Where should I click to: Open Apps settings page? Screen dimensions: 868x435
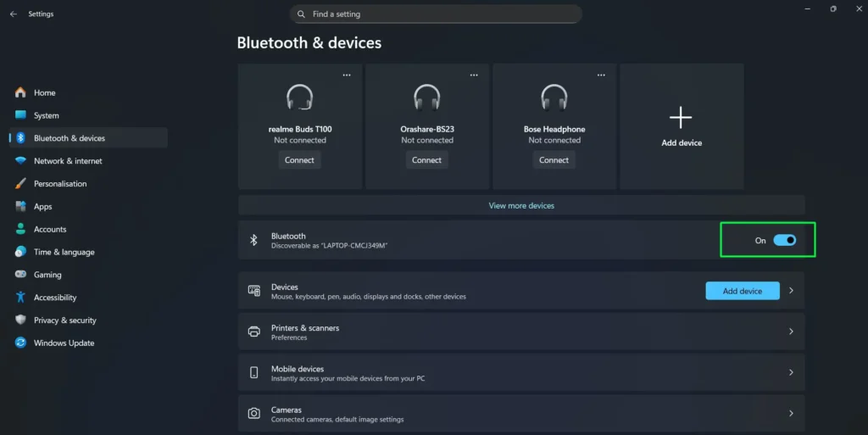88,206
